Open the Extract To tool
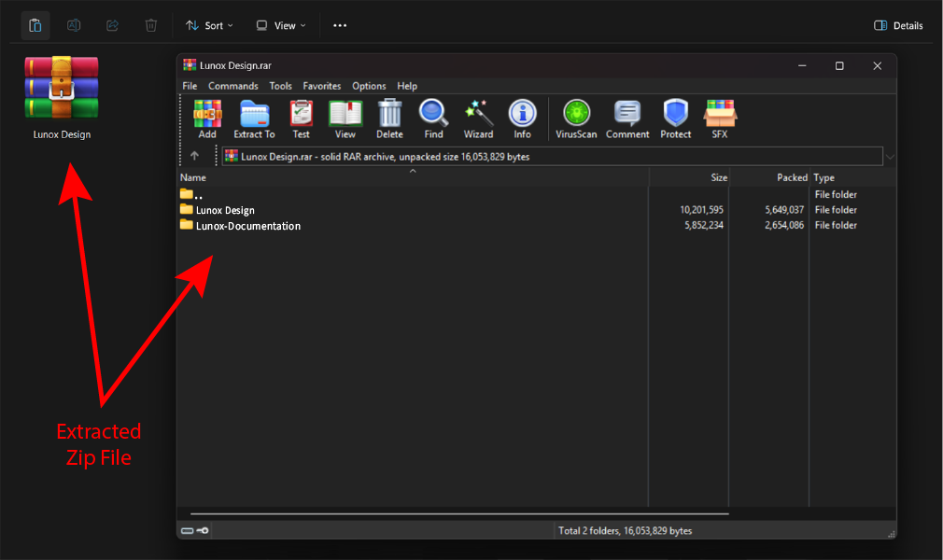The image size is (943, 560). 254,119
